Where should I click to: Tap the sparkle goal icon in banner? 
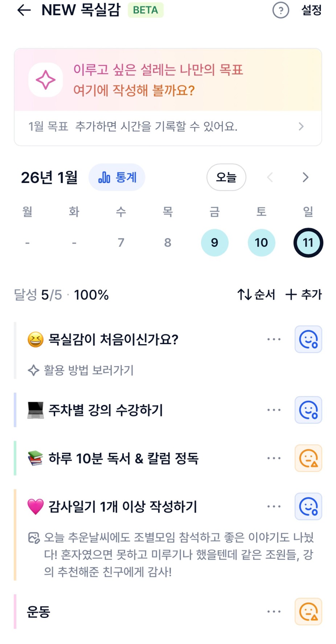point(46,80)
